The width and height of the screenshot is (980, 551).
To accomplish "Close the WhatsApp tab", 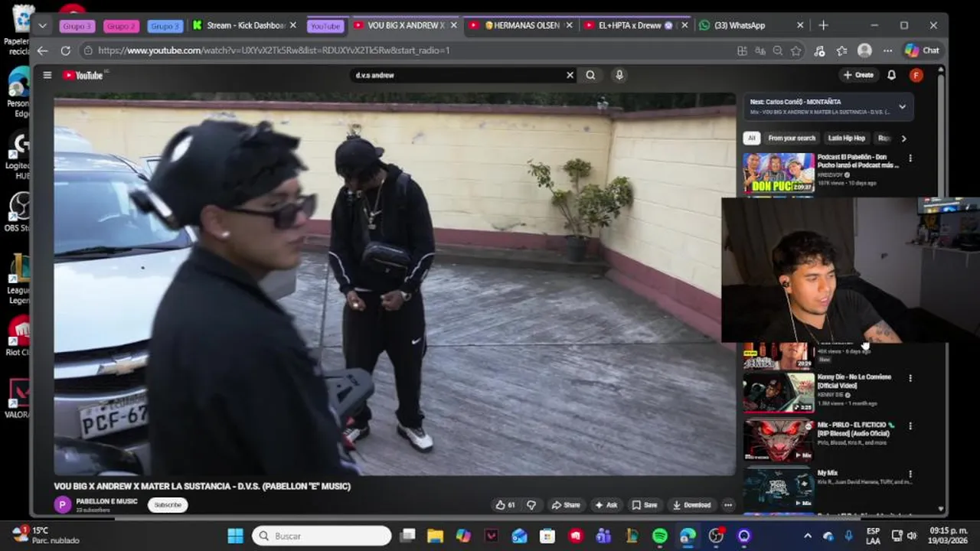I will pyautogui.click(x=800, y=25).
